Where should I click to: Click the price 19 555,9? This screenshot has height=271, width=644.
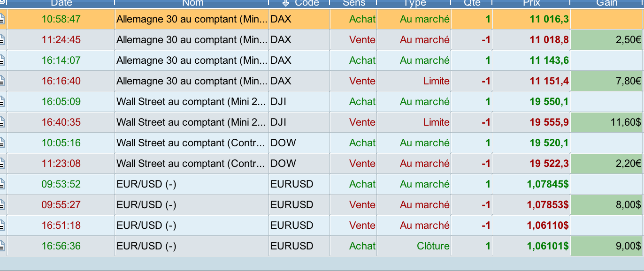(549, 122)
